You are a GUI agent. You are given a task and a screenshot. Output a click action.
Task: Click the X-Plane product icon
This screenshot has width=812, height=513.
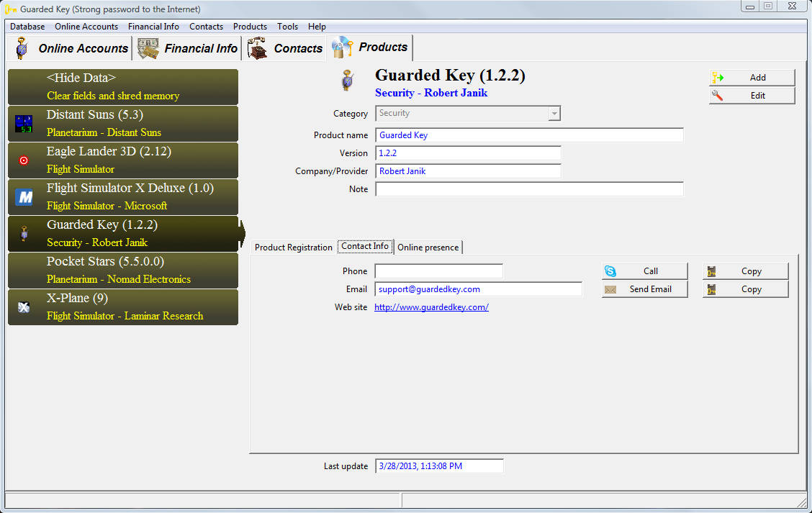(24, 307)
